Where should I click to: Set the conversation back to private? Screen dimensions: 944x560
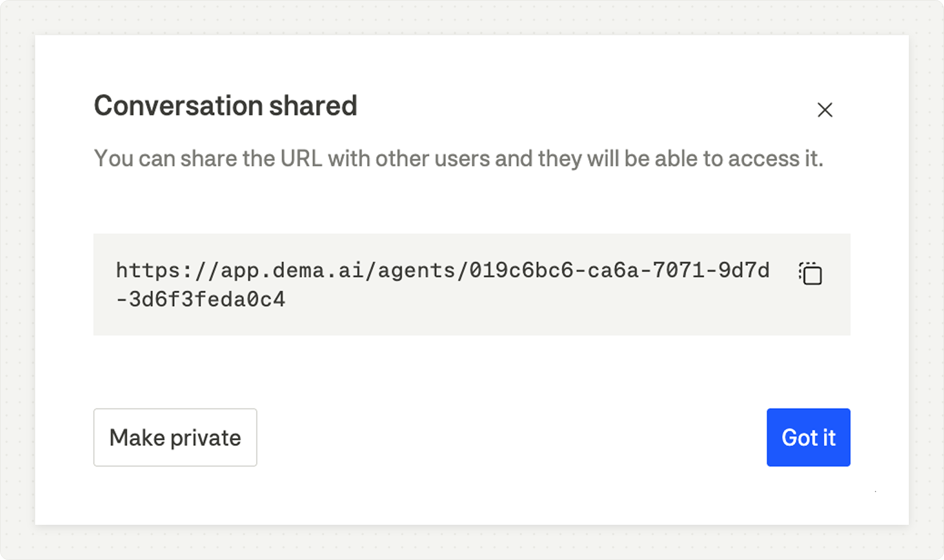[175, 437]
